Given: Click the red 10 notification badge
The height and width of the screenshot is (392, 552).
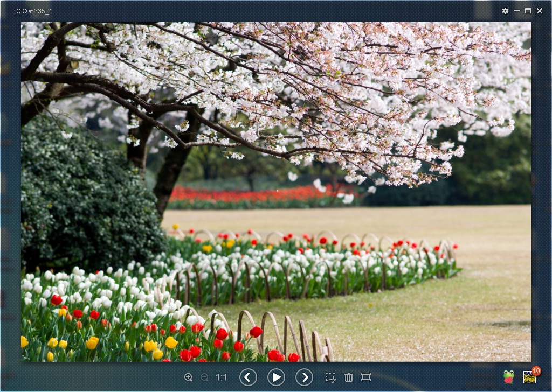Looking at the screenshot, I should pyautogui.click(x=536, y=371).
